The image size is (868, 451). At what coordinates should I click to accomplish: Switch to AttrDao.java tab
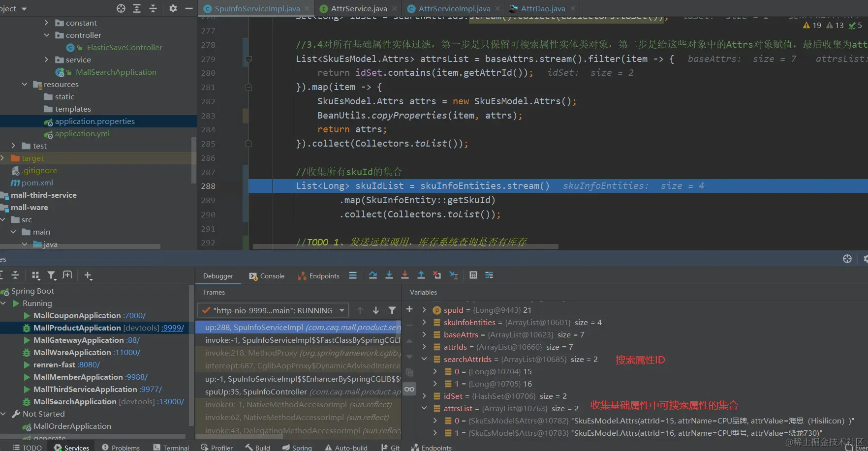543,8
